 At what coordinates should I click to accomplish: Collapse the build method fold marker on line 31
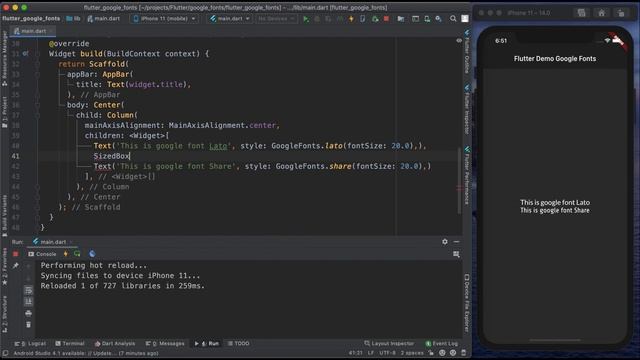(x=37, y=54)
